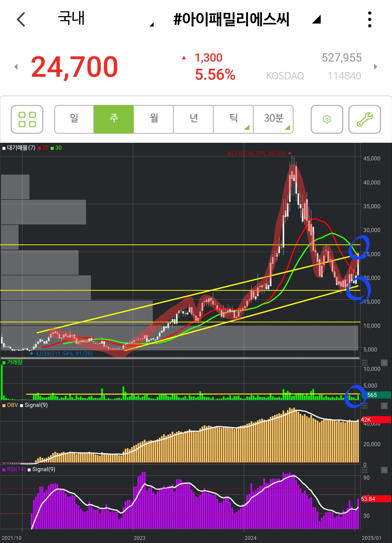The image size is (392, 543).
Task: Grab the 거래량 panel reorder handle
Action: coord(365,363)
